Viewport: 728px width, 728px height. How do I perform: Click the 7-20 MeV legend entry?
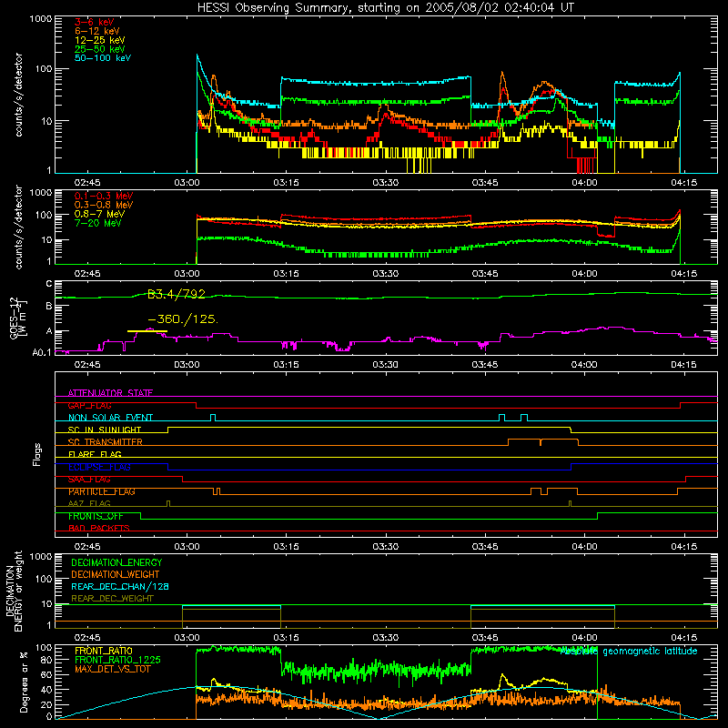[x=98, y=223]
